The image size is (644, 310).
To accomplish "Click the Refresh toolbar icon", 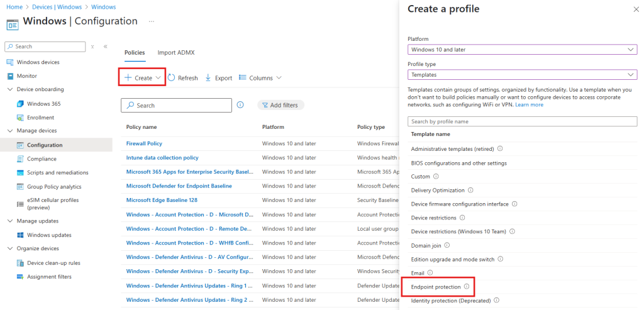I will 171,77.
